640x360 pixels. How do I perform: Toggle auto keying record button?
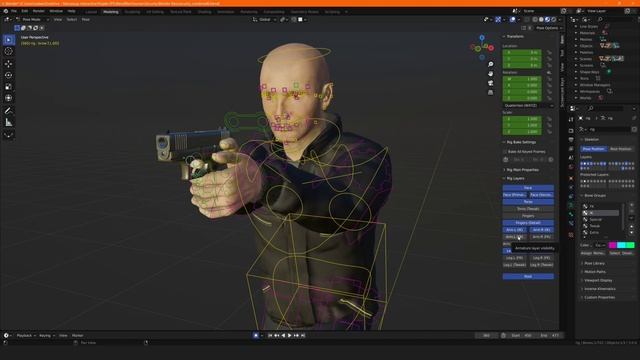(x=256, y=336)
